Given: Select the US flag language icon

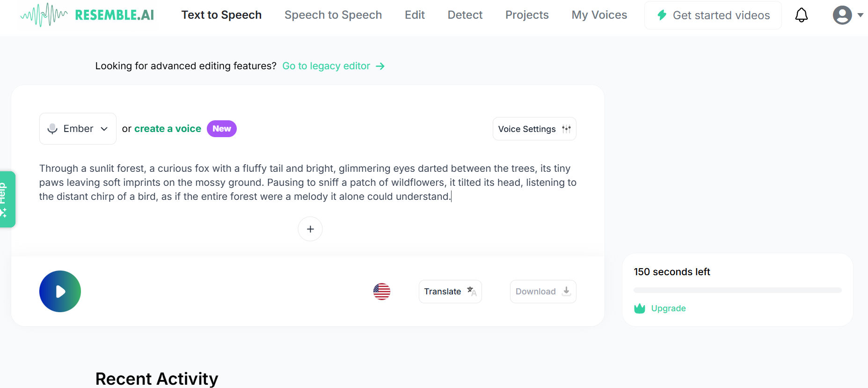Looking at the screenshot, I should click(382, 291).
